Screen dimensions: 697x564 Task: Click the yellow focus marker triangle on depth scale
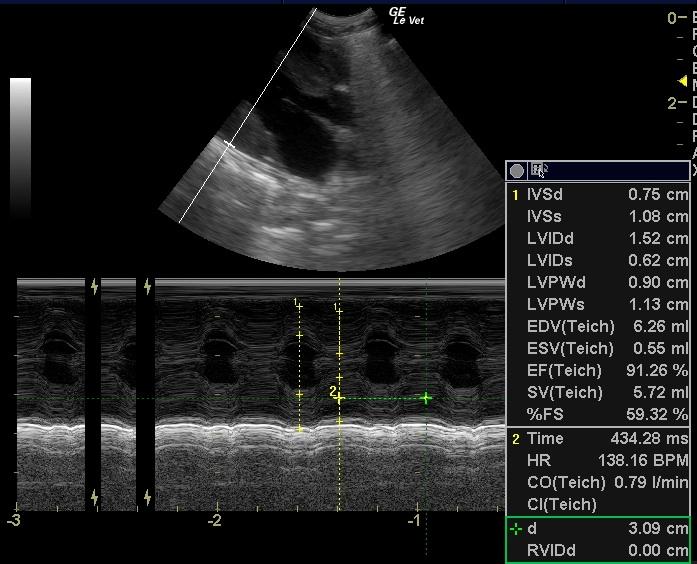(683, 81)
